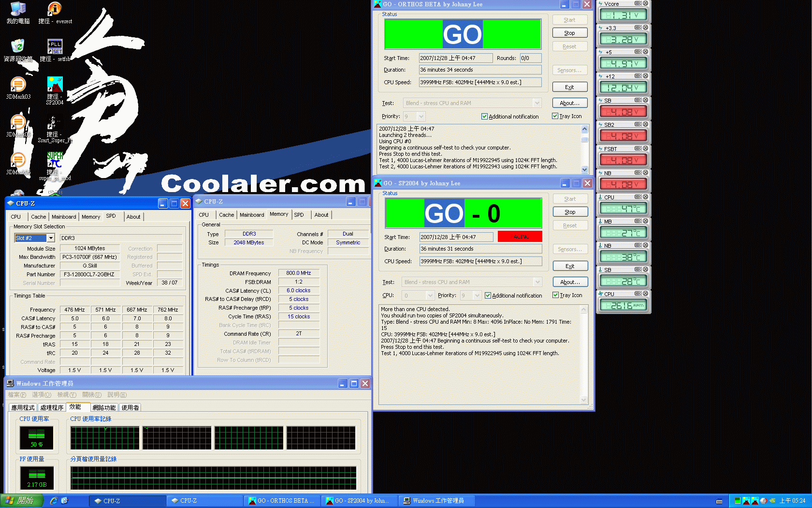The height and width of the screenshot is (508, 812).
Task: Switch to Mainboard tab in left CPU-Z
Action: 64,217
